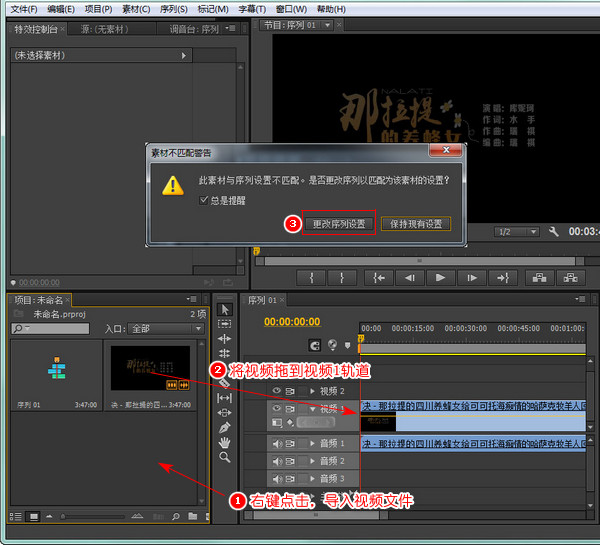Open the project panel flyout menu
The image size is (600, 545).
[191, 299]
